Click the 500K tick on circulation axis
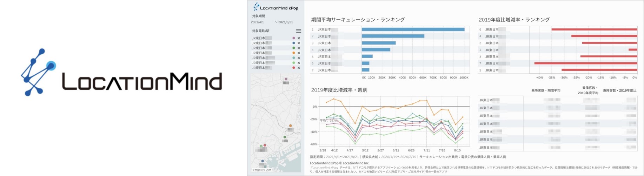Viewport: 644px width, 176px height. click(x=413, y=77)
